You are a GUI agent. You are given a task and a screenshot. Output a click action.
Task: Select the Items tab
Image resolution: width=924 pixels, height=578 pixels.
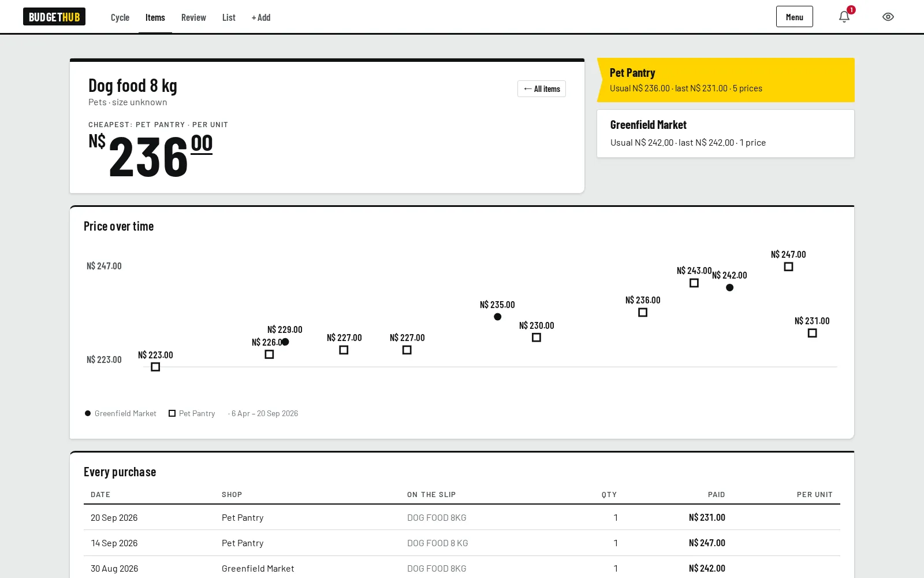155,17
